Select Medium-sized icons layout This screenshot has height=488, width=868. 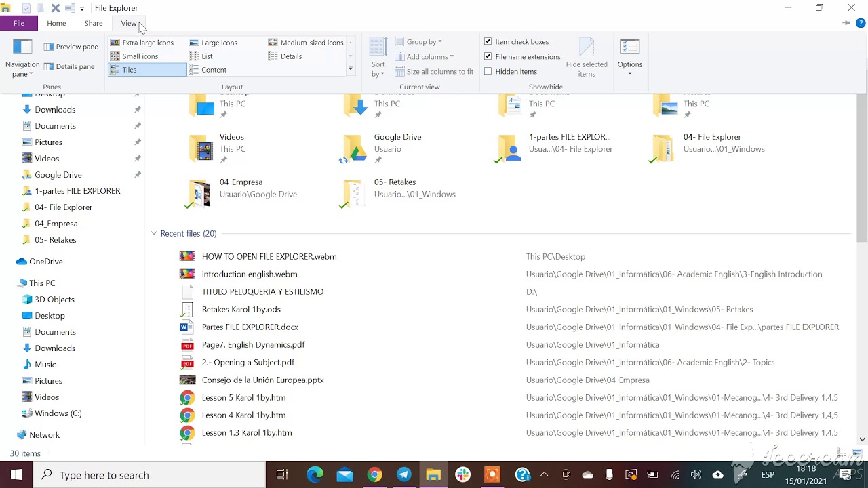(306, 43)
